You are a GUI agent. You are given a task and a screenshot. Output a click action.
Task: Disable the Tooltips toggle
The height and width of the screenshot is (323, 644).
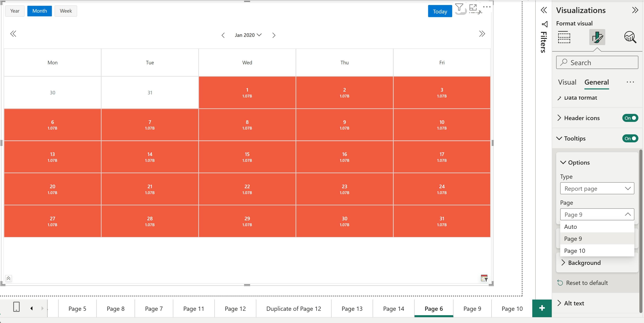pos(630,139)
